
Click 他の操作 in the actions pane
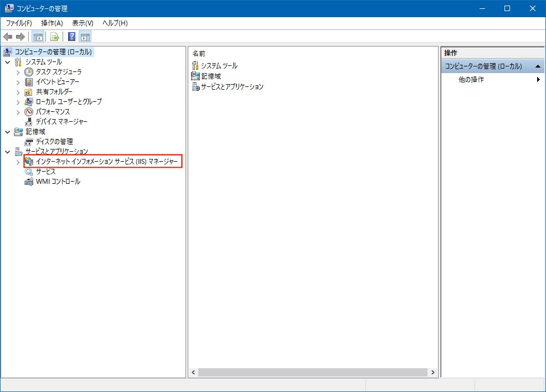point(471,79)
